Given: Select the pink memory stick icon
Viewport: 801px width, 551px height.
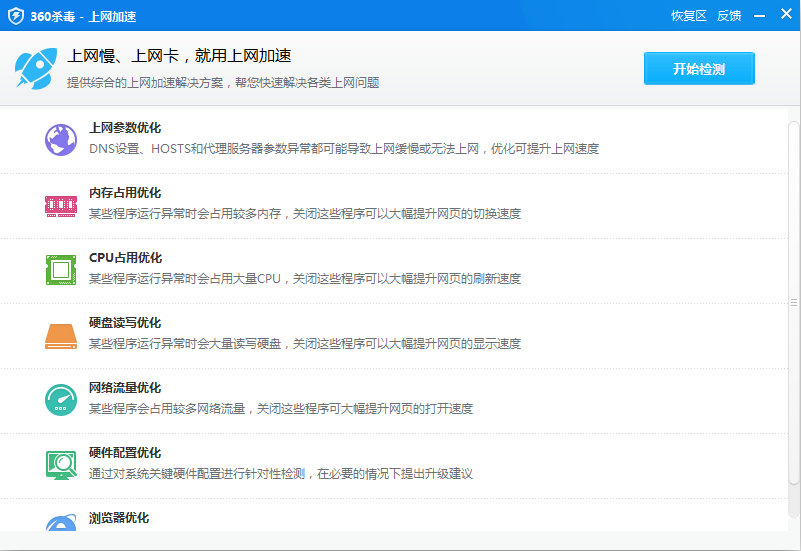Looking at the screenshot, I should [60, 205].
